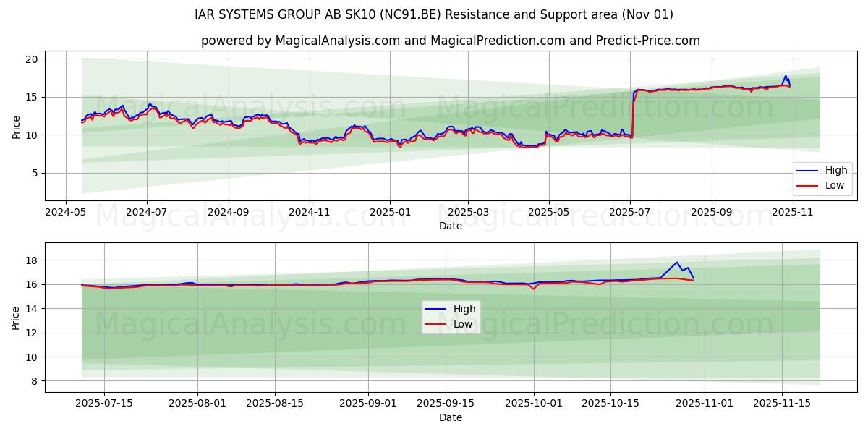Click the '18' y-axis tick on bottom chart
This screenshot has height=434, width=868.
coord(32,260)
